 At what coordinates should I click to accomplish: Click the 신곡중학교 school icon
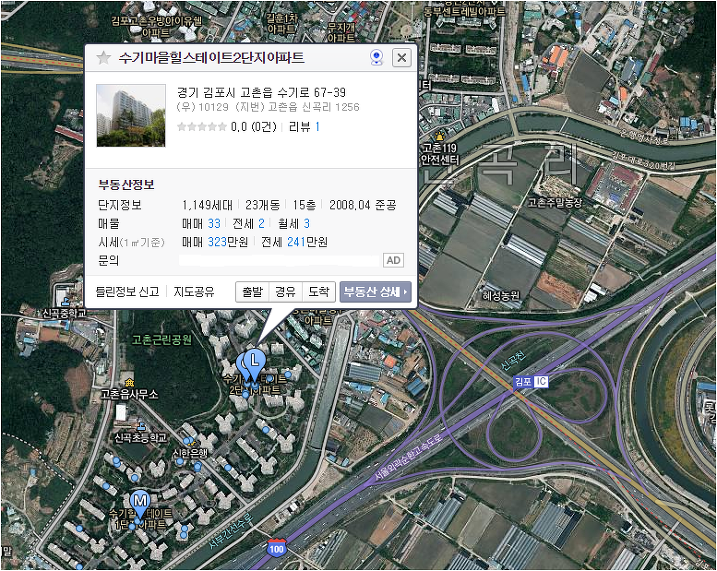click(65, 302)
